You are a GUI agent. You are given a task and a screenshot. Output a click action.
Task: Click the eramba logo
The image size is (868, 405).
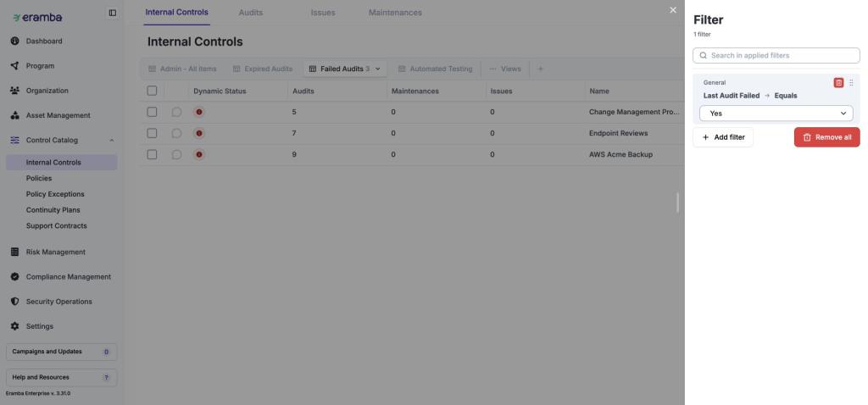(37, 18)
